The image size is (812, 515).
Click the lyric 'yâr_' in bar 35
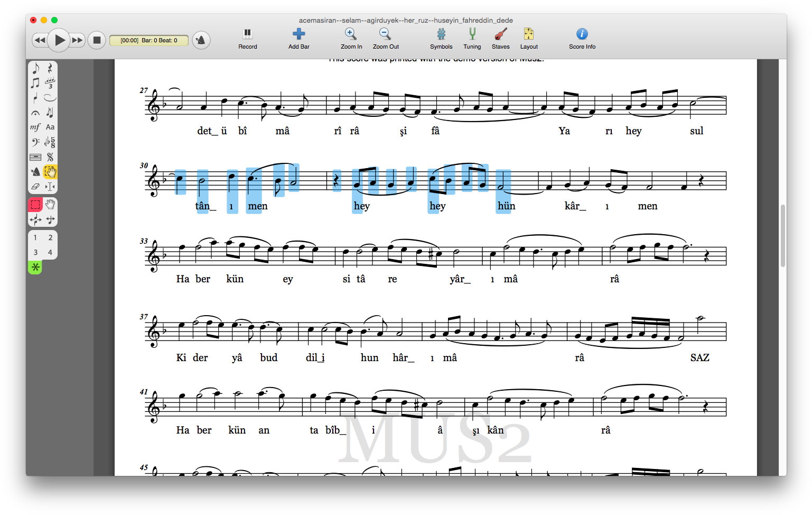[460, 279]
